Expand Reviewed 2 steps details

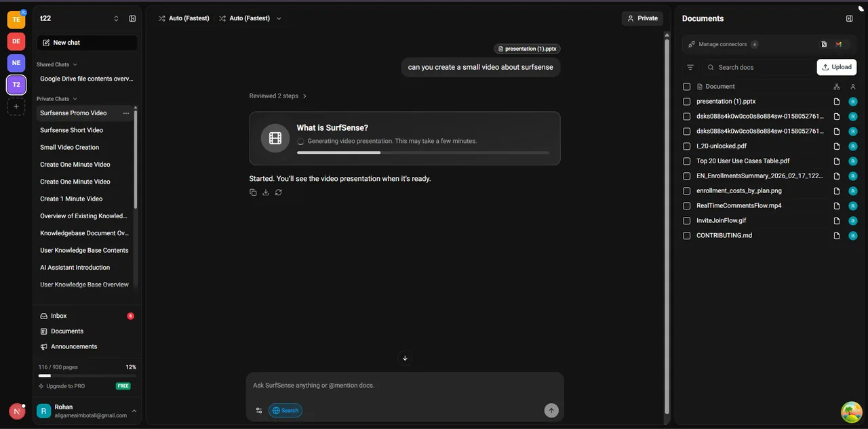click(278, 96)
